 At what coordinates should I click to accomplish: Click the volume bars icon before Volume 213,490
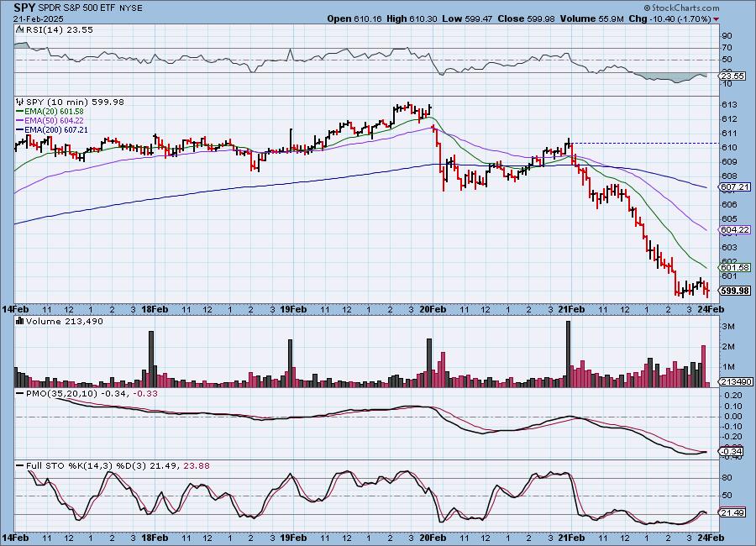click(20, 321)
